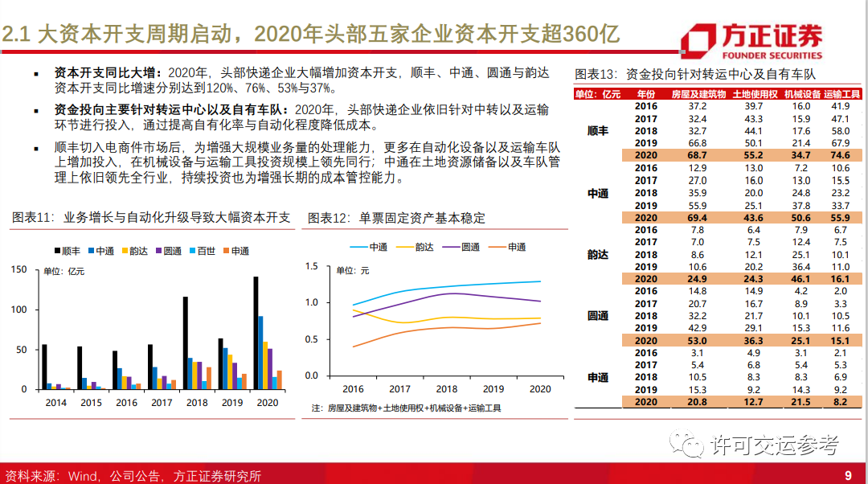Click the 单位：亿元 header cell in the table
Image resolution: width=868 pixels, height=484 pixels.
point(597,94)
